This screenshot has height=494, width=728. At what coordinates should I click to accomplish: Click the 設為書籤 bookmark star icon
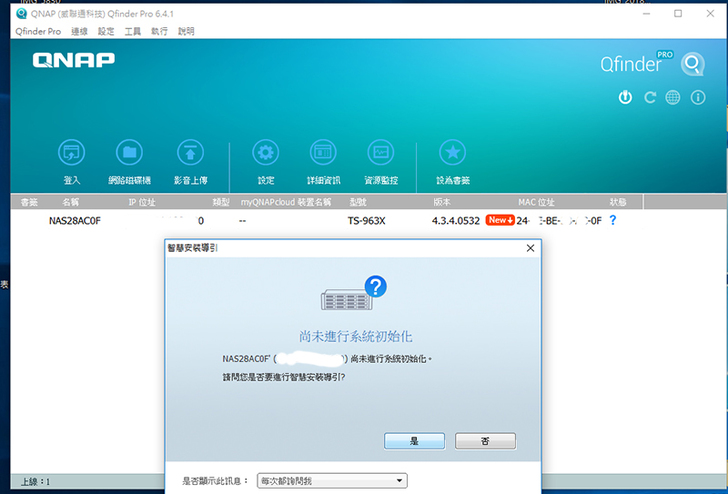[x=452, y=153]
